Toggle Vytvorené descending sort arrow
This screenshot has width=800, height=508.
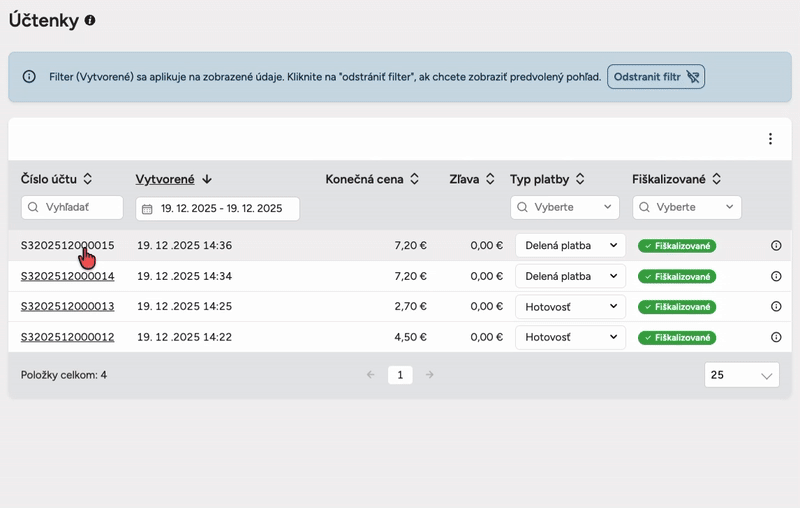coord(207,180)
